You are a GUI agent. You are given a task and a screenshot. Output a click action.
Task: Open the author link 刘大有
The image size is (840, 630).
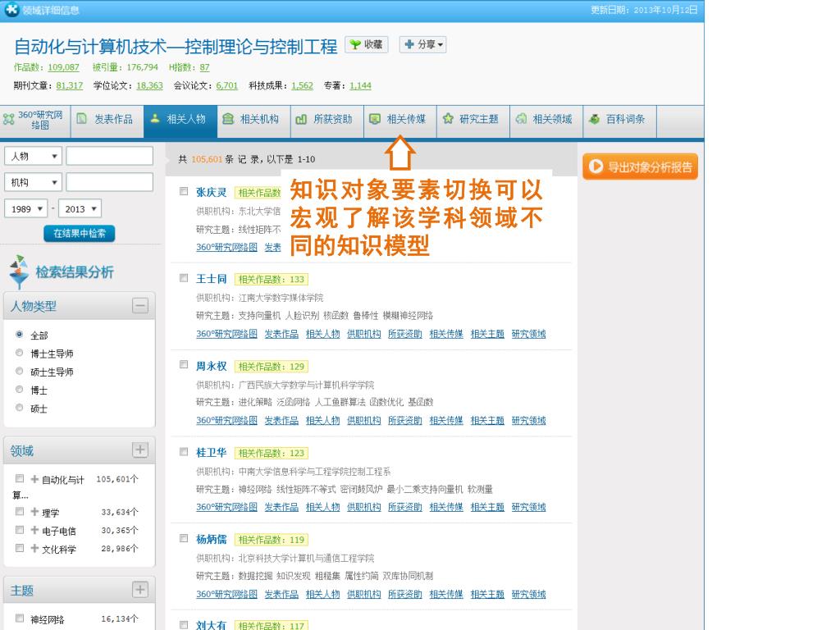(x=211, y=625)
